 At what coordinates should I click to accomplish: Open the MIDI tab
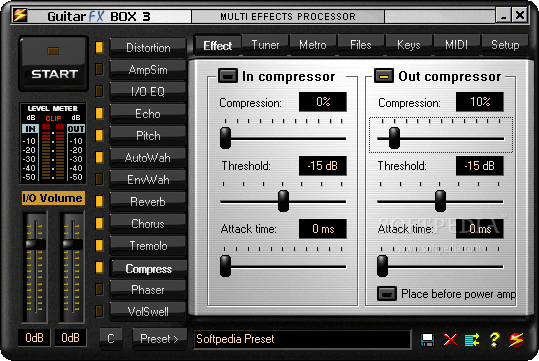pyautogui.click(x=456, y=45)
